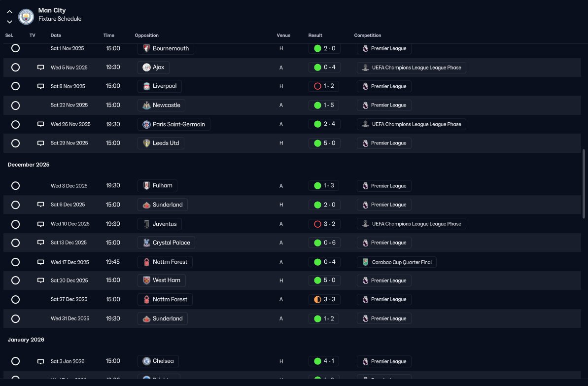Sort by the Competition column header
This screenshot has width=588, height=386.
point(368,35)
